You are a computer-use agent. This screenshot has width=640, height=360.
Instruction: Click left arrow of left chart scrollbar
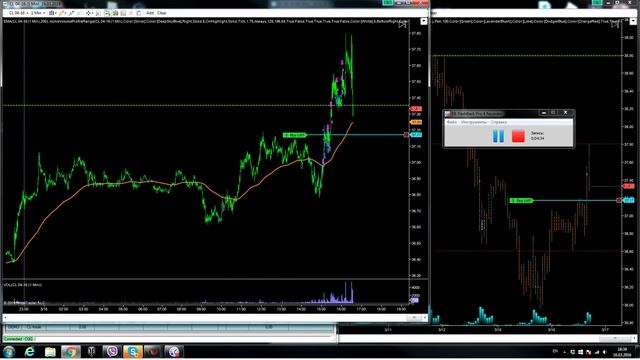pyautogui.click(x=5, y=318)
